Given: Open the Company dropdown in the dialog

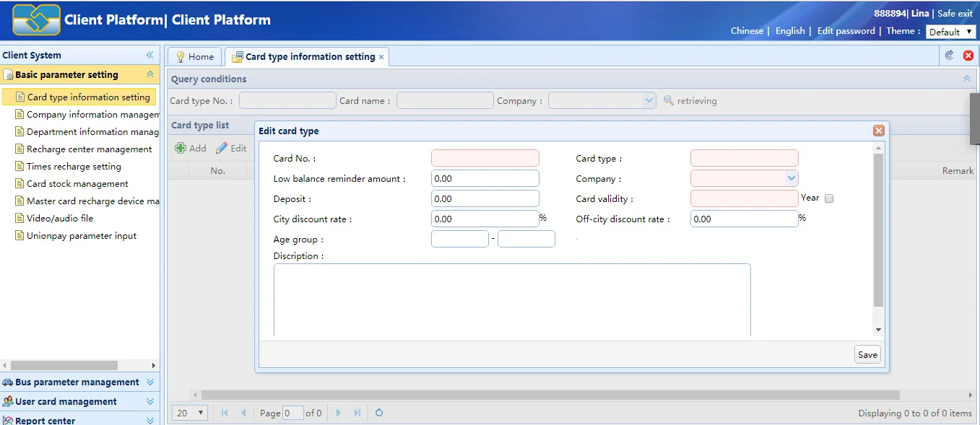Looking at the screenshot, I should pyautogui.click(x=791, y=178).
